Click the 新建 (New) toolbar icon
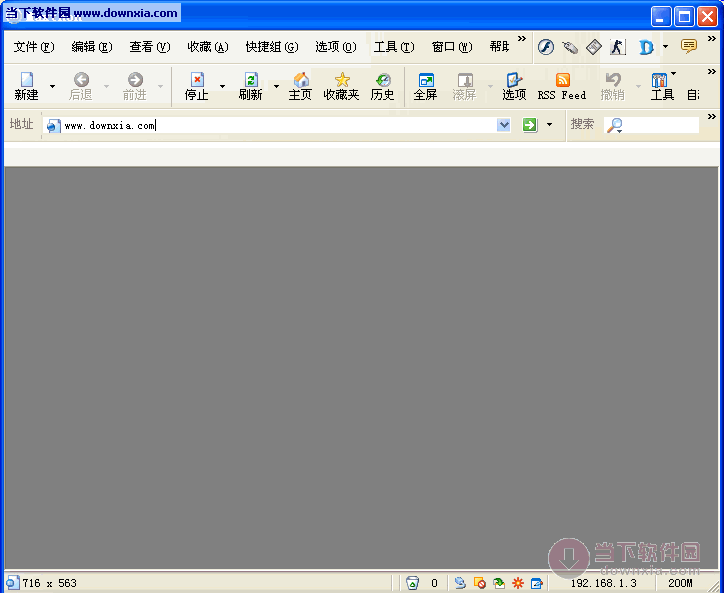Image resolution: width=724 pixels, height=593 pixels. pyautogui.click(x=26, y=86)
